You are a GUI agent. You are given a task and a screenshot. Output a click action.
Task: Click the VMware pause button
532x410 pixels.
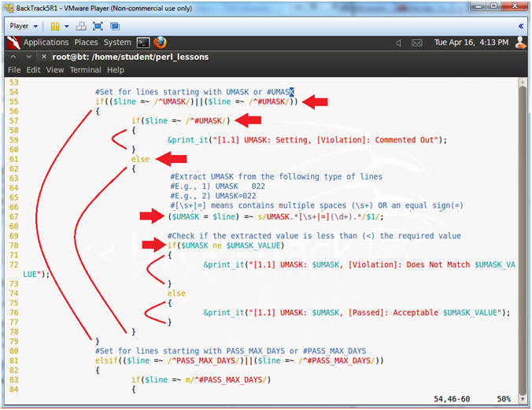pos(55,26)
